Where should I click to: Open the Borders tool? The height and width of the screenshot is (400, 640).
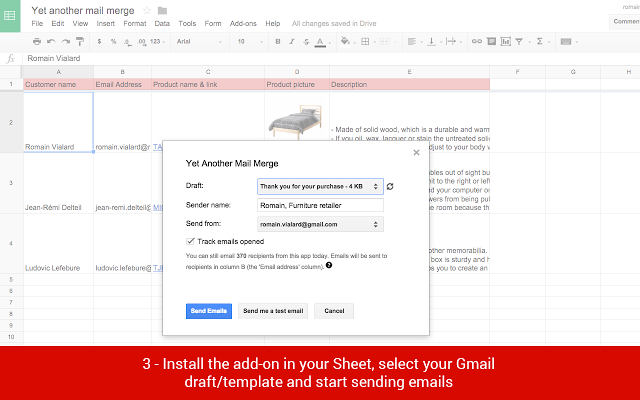pos(365,41)
